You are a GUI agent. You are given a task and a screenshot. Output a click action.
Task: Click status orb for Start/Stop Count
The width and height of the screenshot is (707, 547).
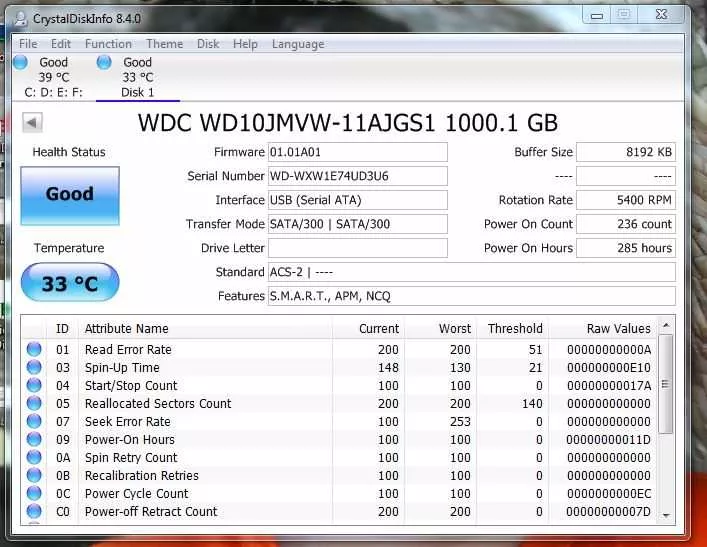[x=34, y=385]
